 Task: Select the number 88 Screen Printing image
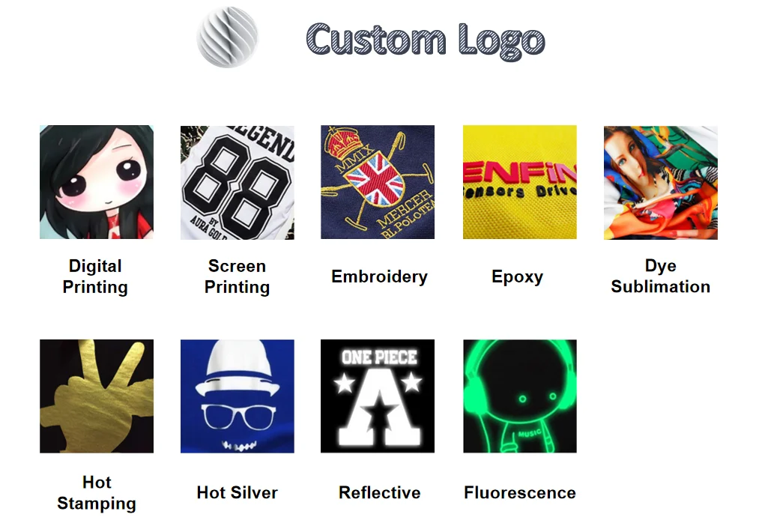[238, 182]
